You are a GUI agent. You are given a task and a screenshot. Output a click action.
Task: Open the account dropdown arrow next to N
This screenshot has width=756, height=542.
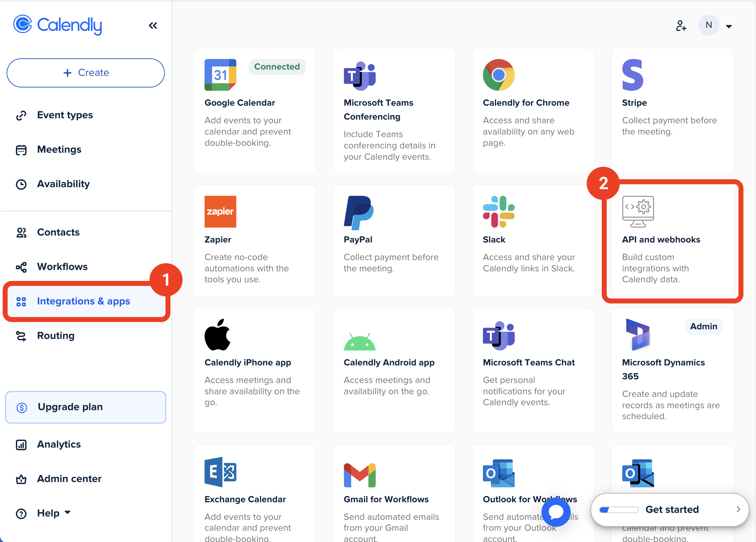[x=729, y=27]
